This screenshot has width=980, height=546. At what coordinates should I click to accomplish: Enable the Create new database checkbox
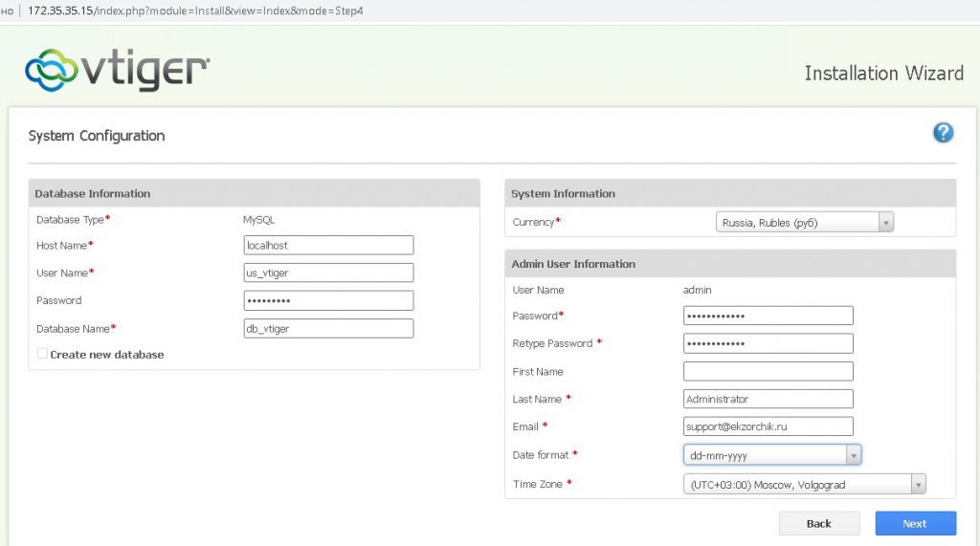42,354
